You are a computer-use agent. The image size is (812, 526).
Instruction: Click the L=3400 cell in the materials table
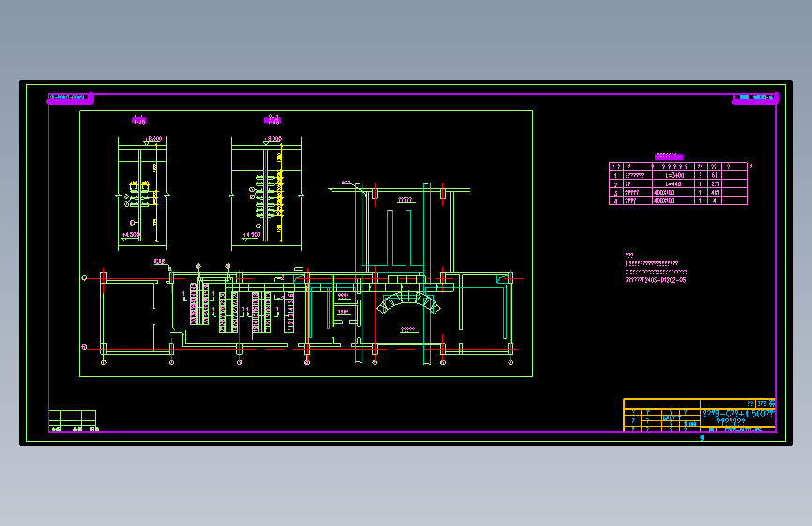[674, 176]
